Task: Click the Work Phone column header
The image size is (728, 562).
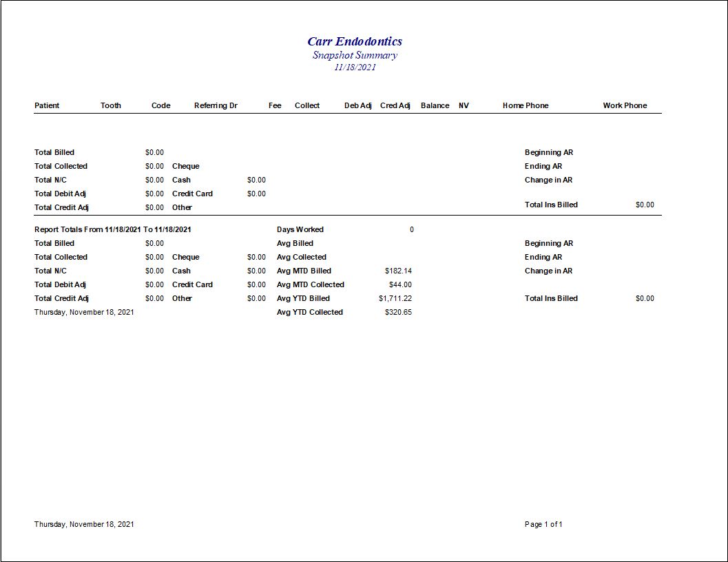Action: 625,105
